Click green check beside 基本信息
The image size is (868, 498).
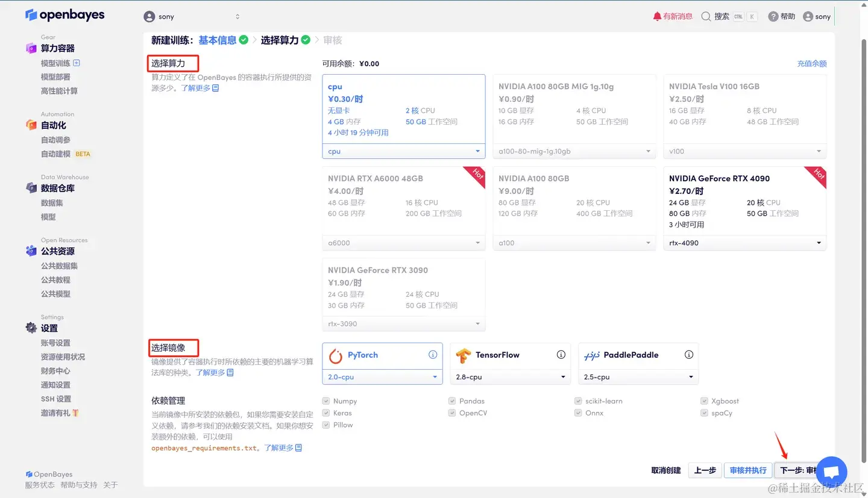coord(244,40)
